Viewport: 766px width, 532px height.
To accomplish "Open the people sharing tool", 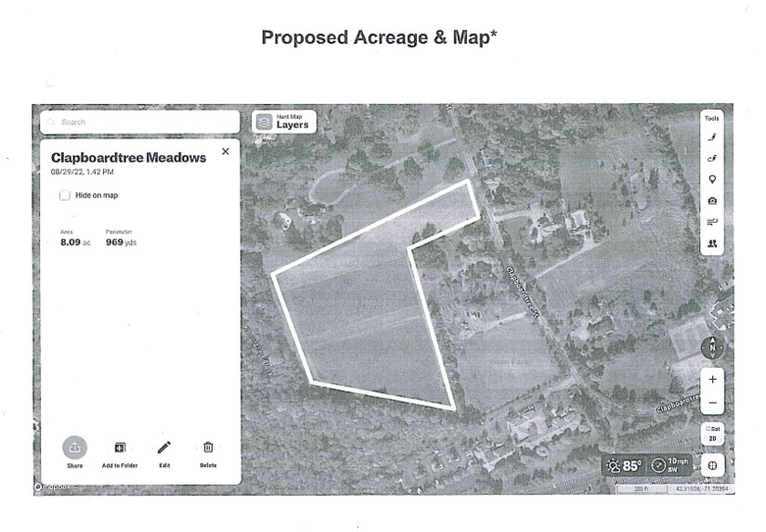I will [x=712, y=243].
